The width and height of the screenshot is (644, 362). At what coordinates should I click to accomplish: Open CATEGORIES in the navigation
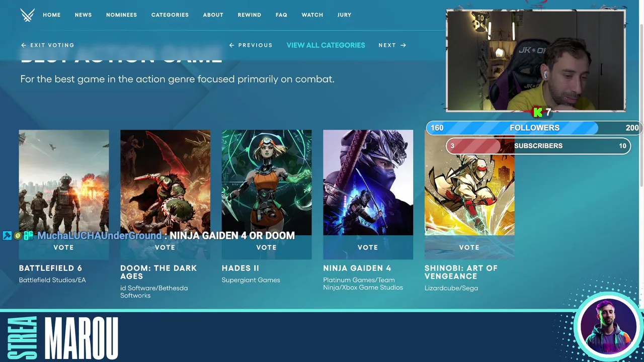tap(170, 15)
